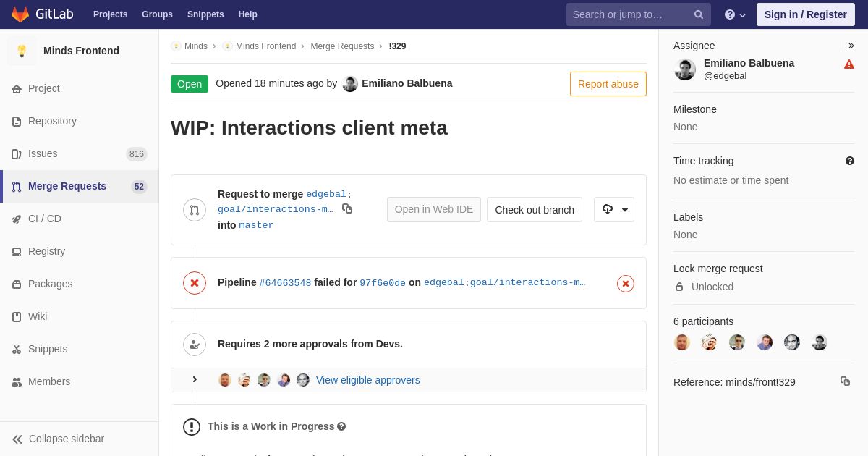Click Open in Web IDE button
Screen dimensions: 868x456
pyautogui.click(x=434, y=210)
